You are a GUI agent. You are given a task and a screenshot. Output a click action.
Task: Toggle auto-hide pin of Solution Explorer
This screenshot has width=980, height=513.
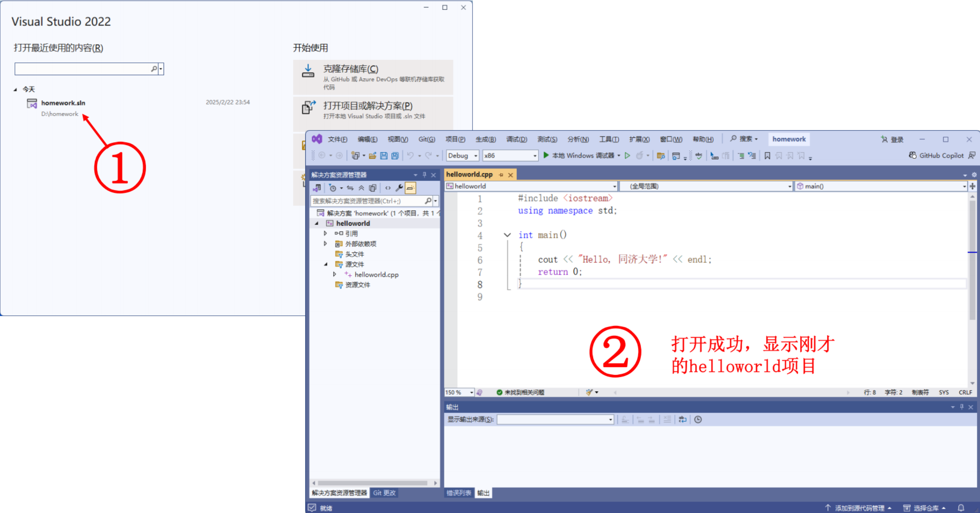(424, 175)
